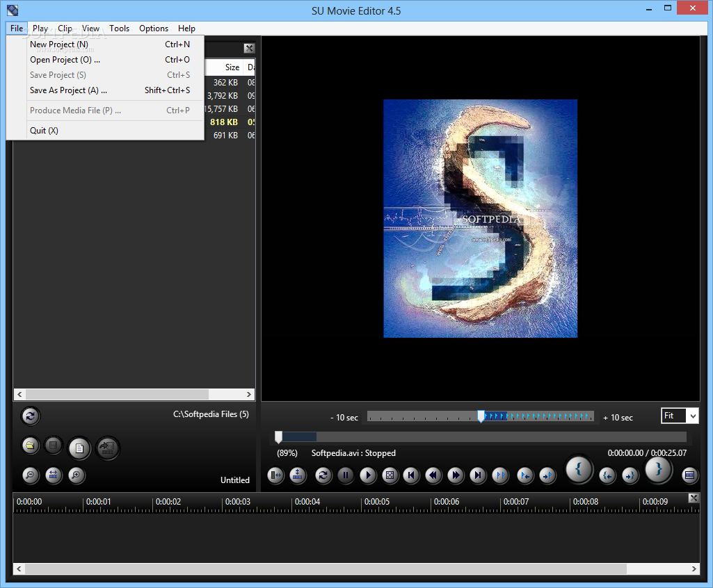
Task: Click file list scrollbar right arrow
Action: pos(249,394)
